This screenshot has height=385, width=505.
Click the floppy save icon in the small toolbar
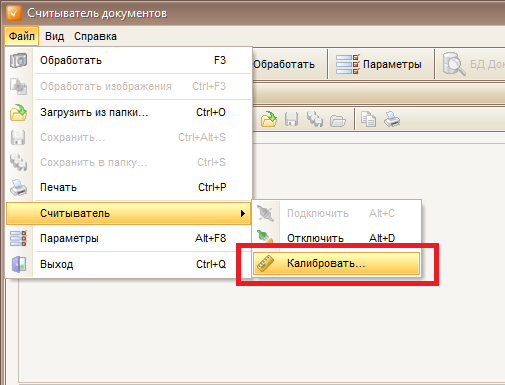click(x=291, y=119)
